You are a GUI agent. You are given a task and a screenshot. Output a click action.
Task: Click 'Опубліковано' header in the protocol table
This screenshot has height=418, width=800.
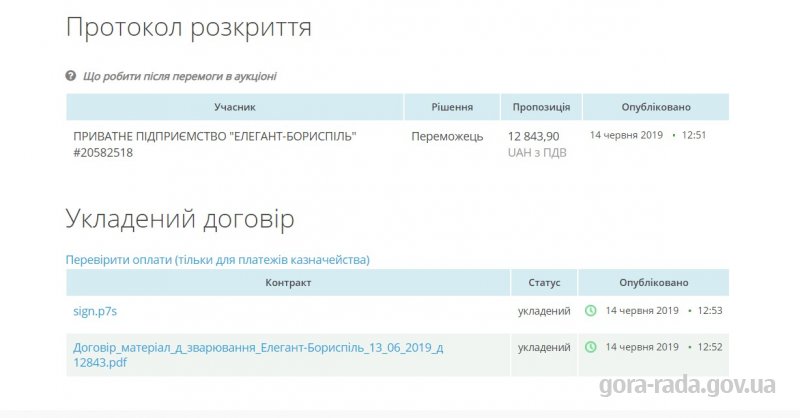coord(656,107)
